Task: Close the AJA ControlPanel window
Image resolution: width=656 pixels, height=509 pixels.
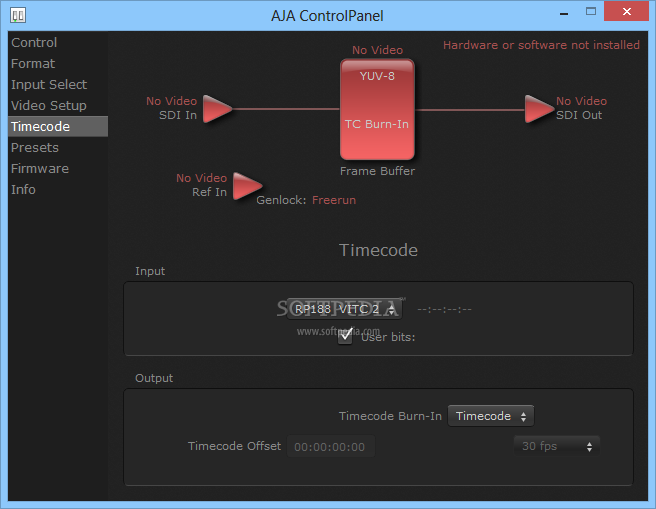Action: (626, 12)
